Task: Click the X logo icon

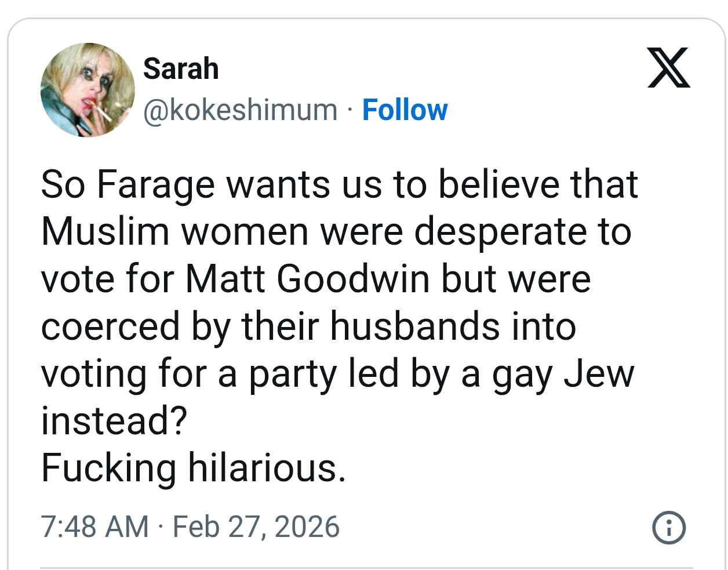Action: (x=669, y=68)
